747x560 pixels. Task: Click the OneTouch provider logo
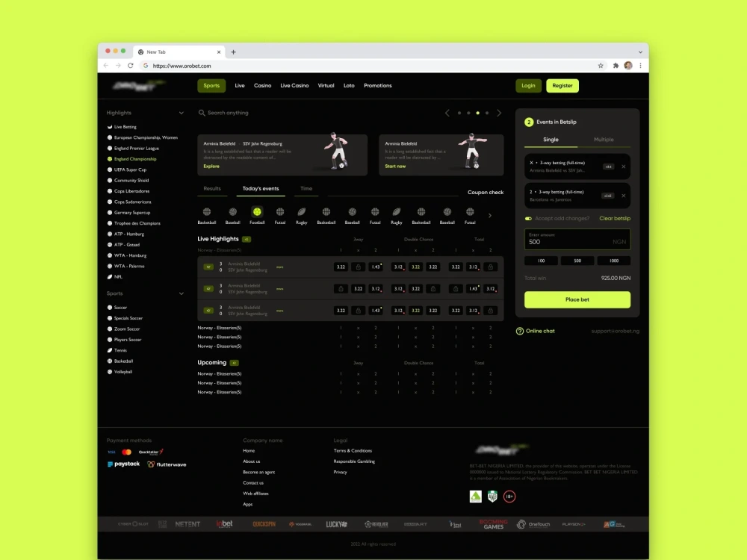pyautogui.click(x=533, y=524)
